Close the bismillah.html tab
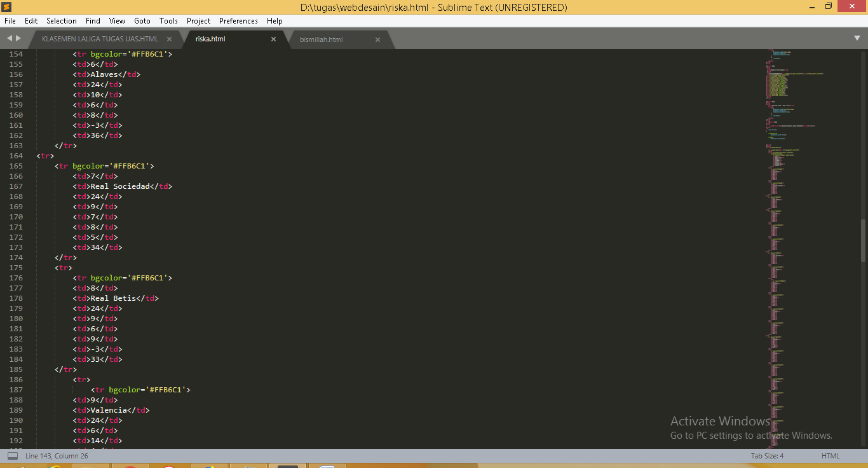The image size is (868, 468). point(377,39)
